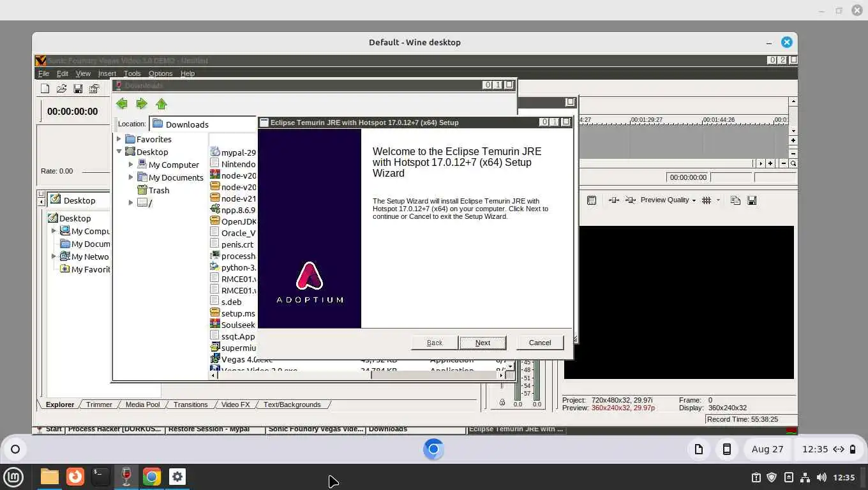Open Chrome from the Linux panel
868x490 pixels.
tap(152, 477)
